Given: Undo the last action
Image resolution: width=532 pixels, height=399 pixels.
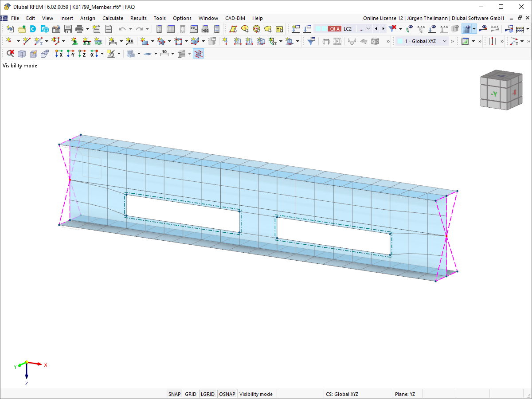Looking at the screenshot, I should (x=122, y=29).
